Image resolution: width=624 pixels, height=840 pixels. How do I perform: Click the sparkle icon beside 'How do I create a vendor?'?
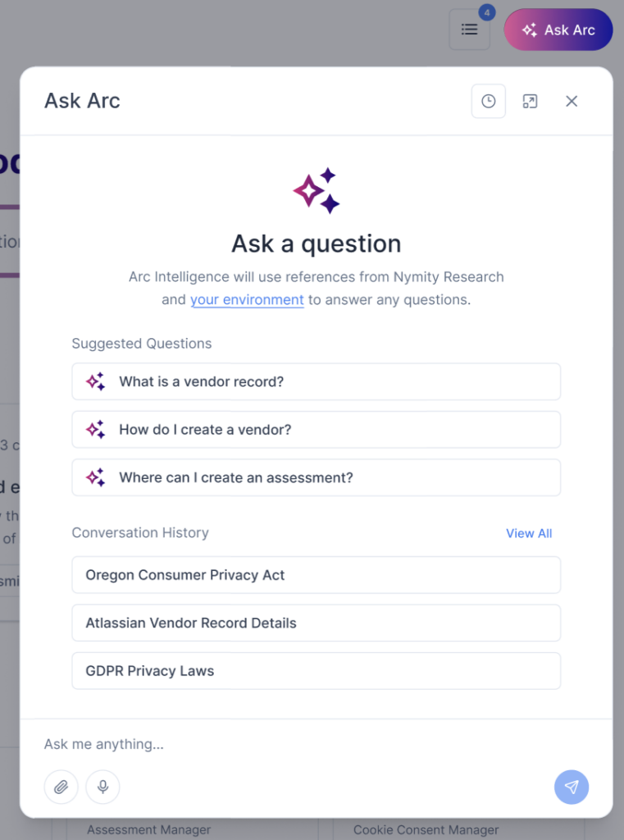pyautogui.click(x=95, y=429)
